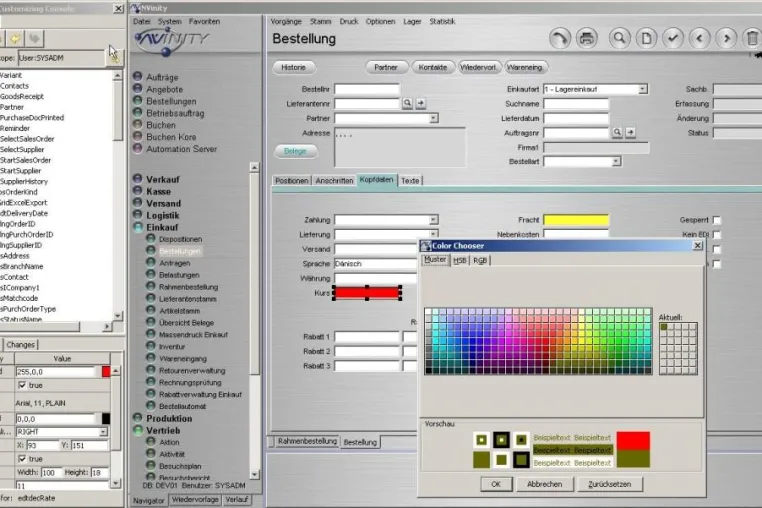The width and height of the screenshot is (762, 508).
Task: Switch to the Wiedervorlage bottom tab
Action: tap(195, 500)
